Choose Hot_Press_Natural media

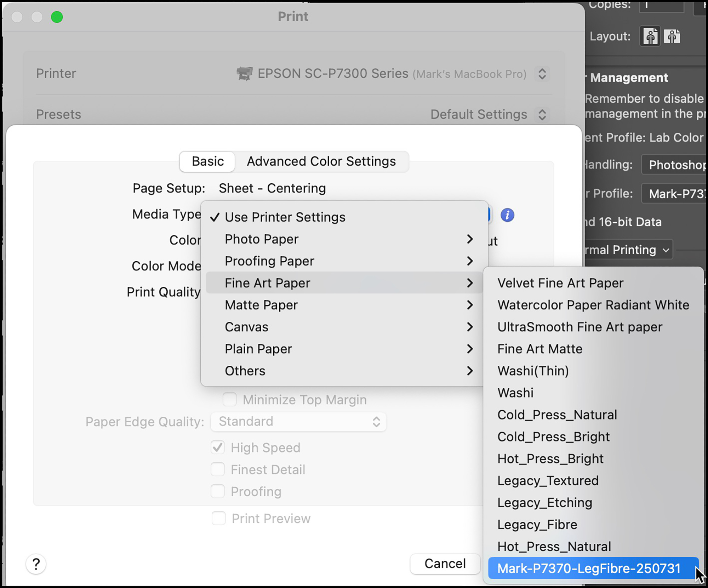[593, 546]
